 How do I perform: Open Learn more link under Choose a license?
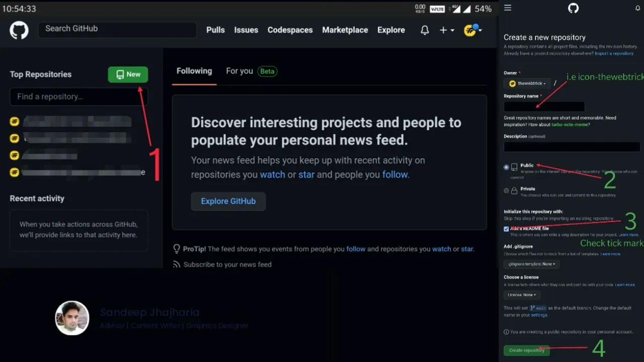pos(625,285)
